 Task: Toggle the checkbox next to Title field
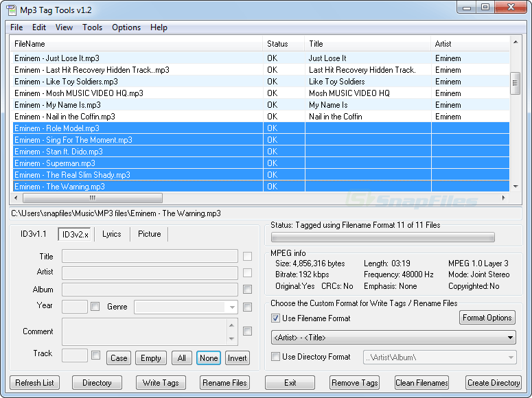pos(247,257)
